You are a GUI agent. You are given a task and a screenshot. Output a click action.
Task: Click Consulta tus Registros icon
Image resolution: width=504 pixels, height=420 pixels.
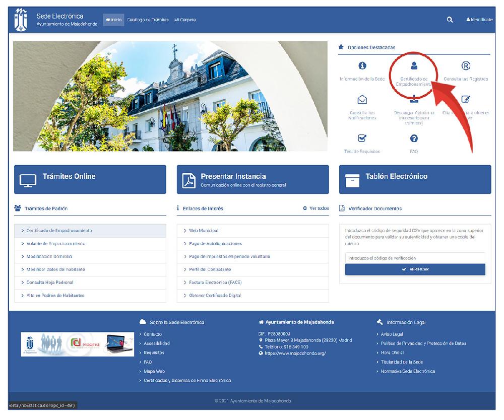[466, 66]
